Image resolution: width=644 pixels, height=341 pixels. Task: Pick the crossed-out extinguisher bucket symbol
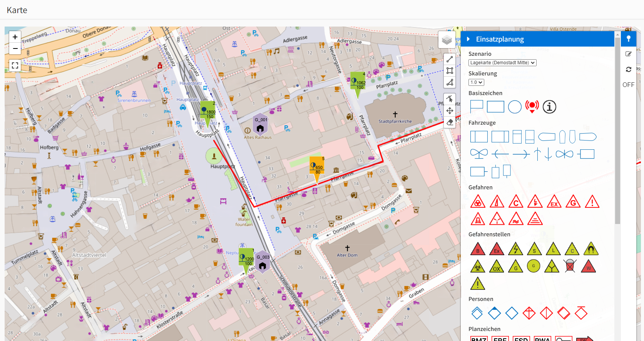[570, 266]
